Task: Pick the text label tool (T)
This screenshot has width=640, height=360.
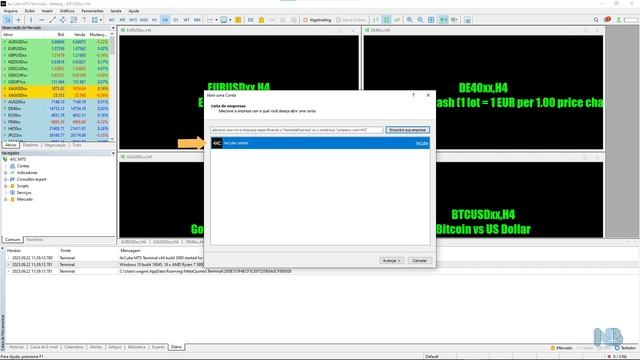Action: click(84, 20)
